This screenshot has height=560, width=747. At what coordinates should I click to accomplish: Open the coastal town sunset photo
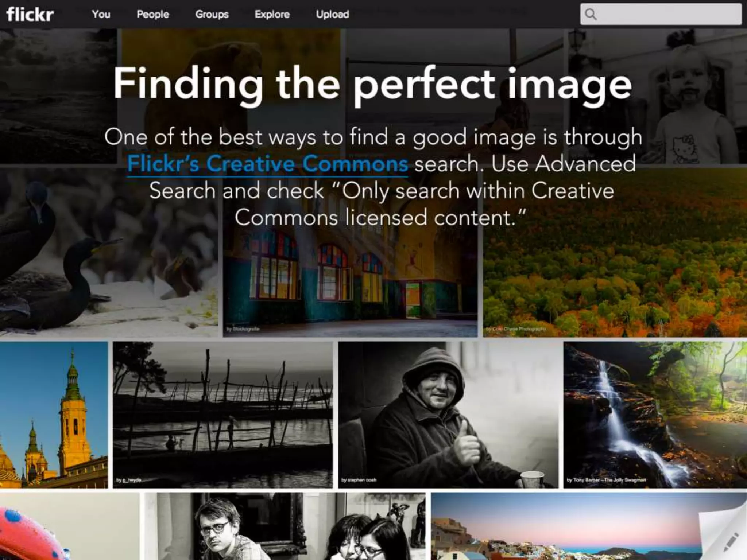589,526
